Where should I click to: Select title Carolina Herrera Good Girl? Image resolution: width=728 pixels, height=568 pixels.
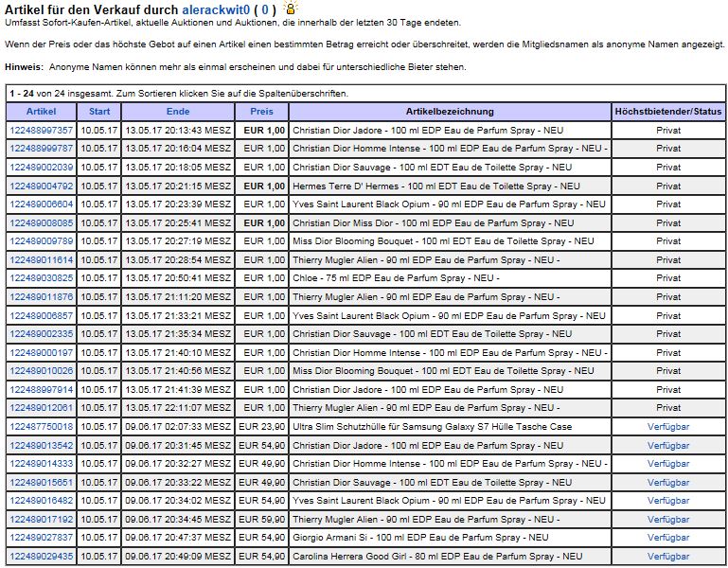437,557
